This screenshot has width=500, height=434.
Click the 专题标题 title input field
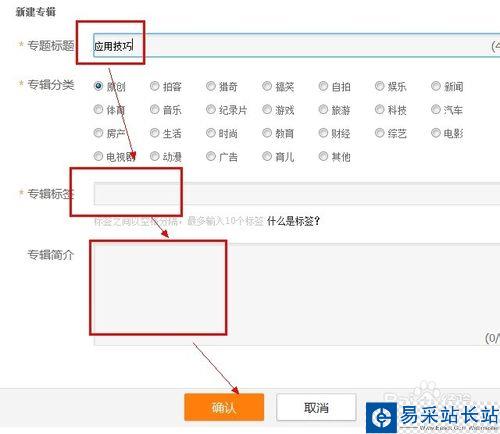click(x=297, y=45)
